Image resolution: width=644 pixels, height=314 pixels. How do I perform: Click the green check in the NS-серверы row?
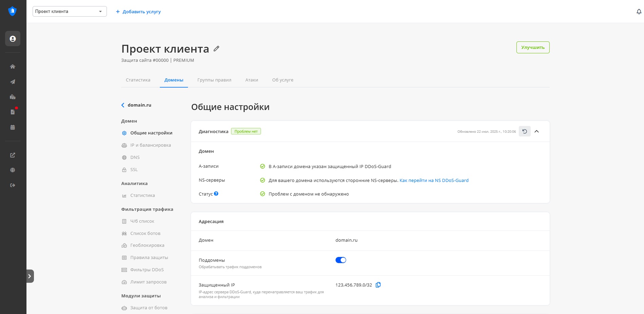coord(262,180)
